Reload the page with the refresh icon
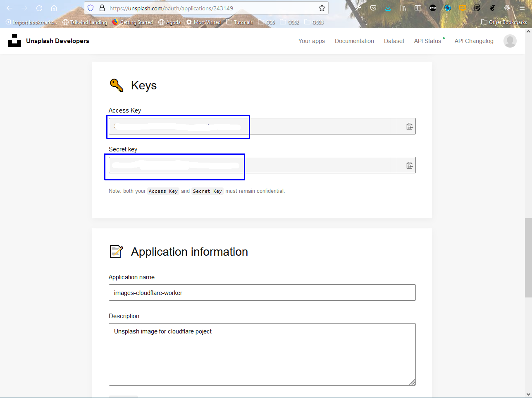The width and height of the screenshot is (532, 398). tap(39, 8)
